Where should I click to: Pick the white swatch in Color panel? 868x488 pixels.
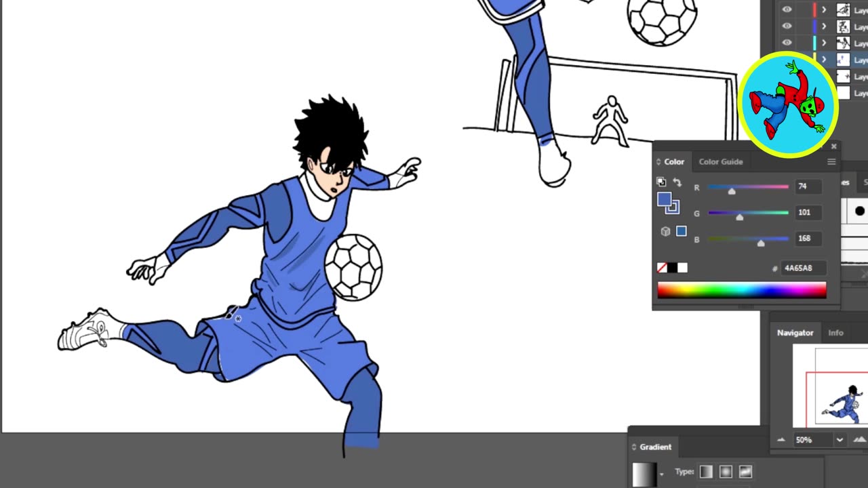[682, 268]
